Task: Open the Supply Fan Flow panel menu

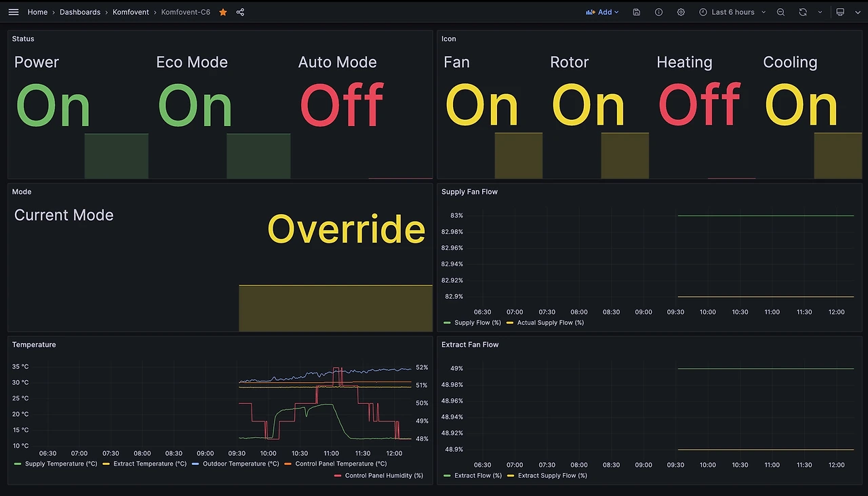Action: click(x=469, y=192)
